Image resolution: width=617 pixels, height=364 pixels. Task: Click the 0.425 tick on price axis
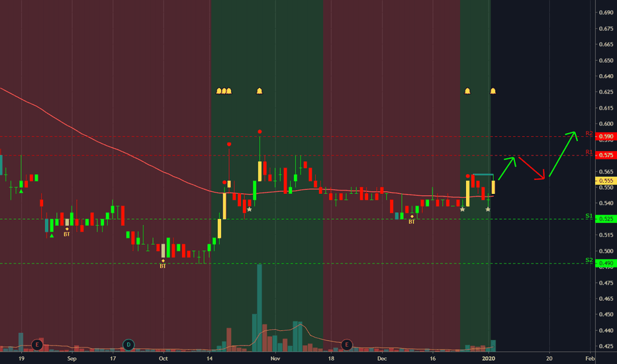click(x=606, y=346)
